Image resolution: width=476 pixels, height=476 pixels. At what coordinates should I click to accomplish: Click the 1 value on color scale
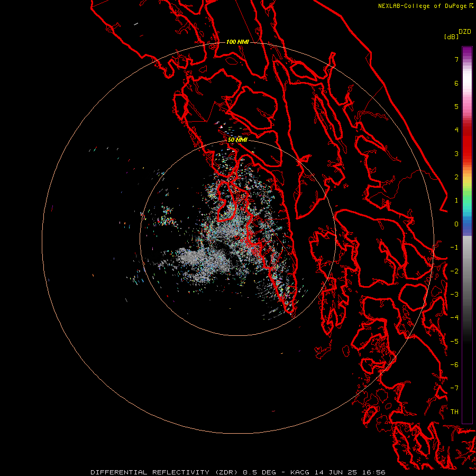tap(456, 200)
